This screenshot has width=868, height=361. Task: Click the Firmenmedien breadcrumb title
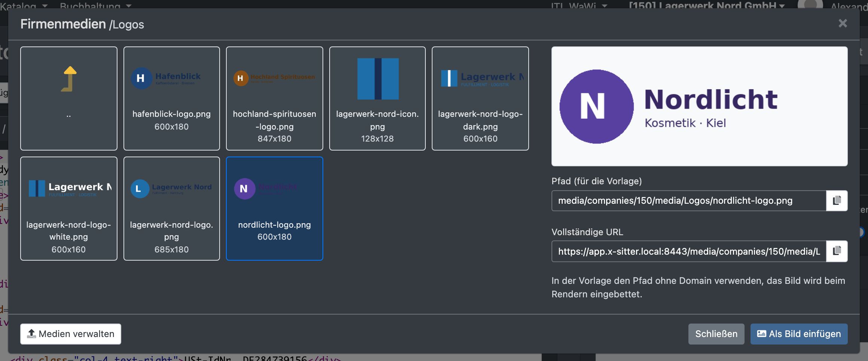[x=63, y=24]
